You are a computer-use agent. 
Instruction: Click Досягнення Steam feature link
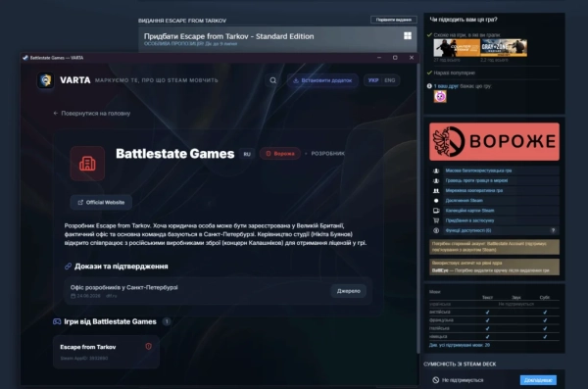coord(464,200)
